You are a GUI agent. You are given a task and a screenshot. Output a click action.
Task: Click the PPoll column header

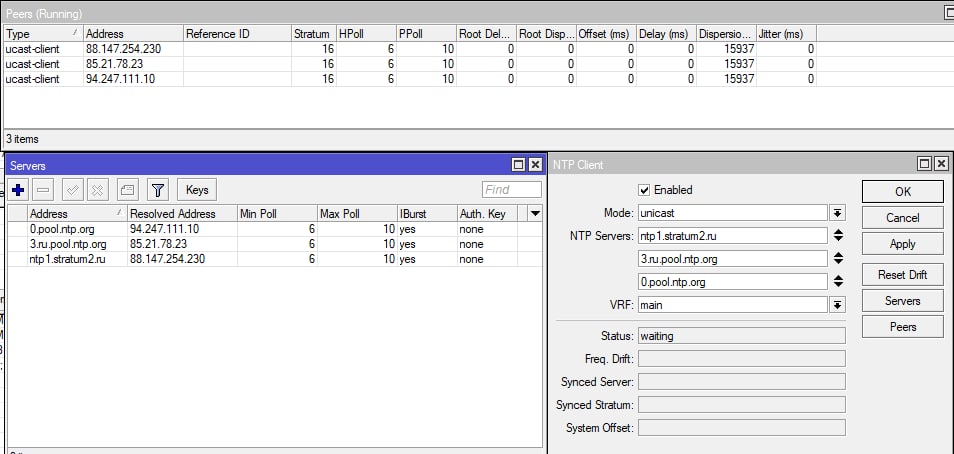tap(427, 34)
